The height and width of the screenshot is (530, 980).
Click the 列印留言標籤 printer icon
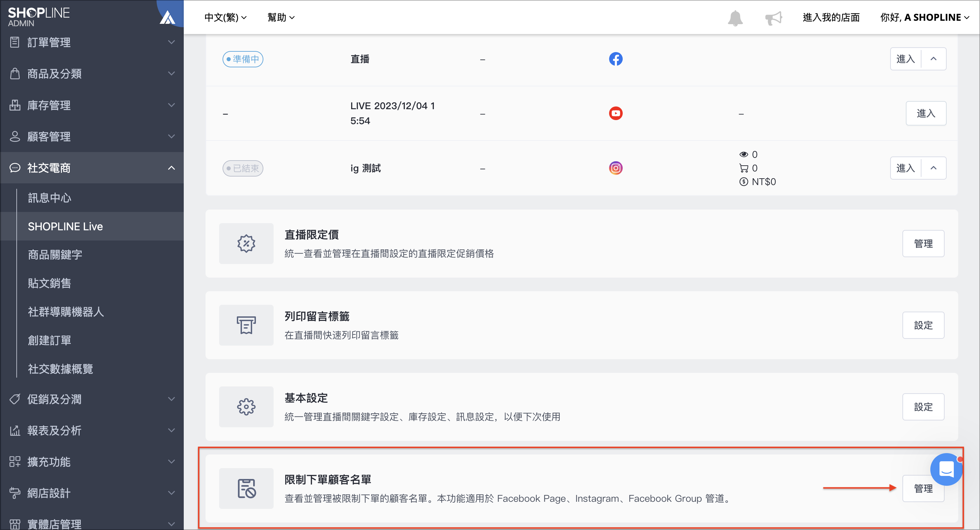tap(246, 326)
